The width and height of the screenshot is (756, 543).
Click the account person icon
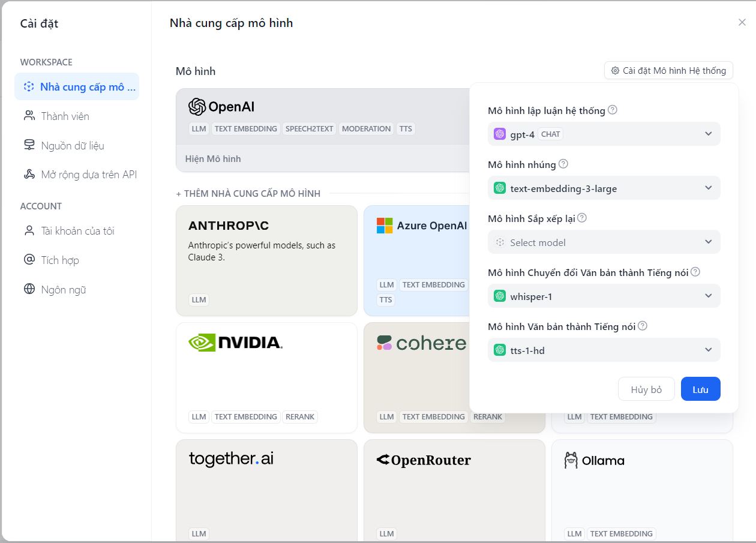tap(29, 230)
